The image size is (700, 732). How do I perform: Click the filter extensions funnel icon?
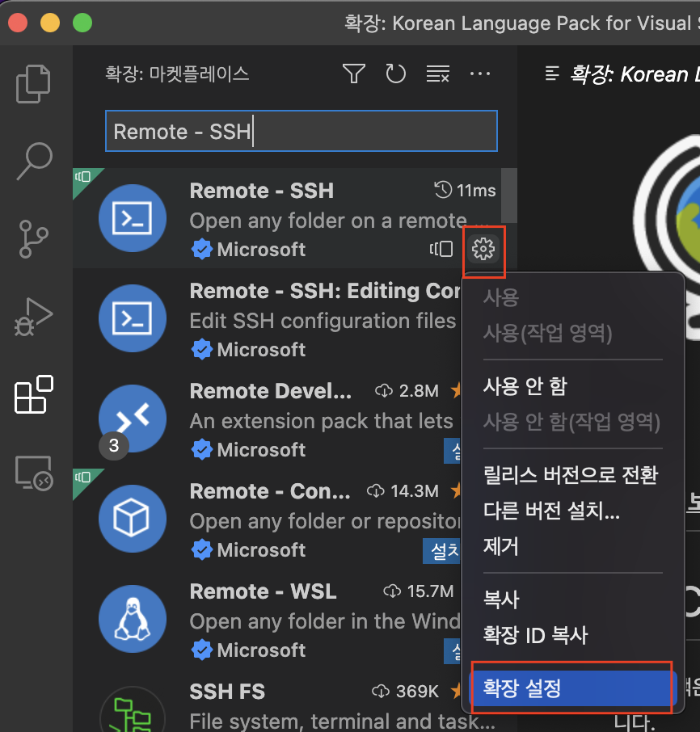(353, 74)
